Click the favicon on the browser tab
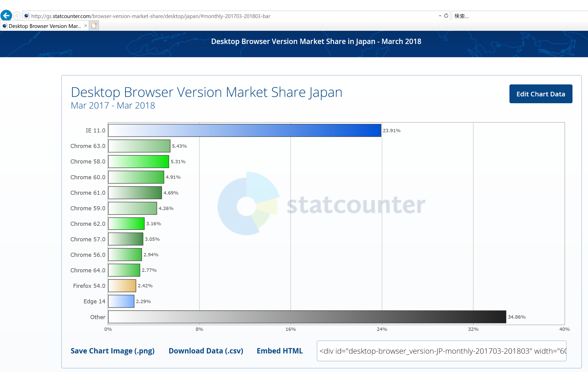The height and width of the screenshot is (372, 588). point(5,25)
